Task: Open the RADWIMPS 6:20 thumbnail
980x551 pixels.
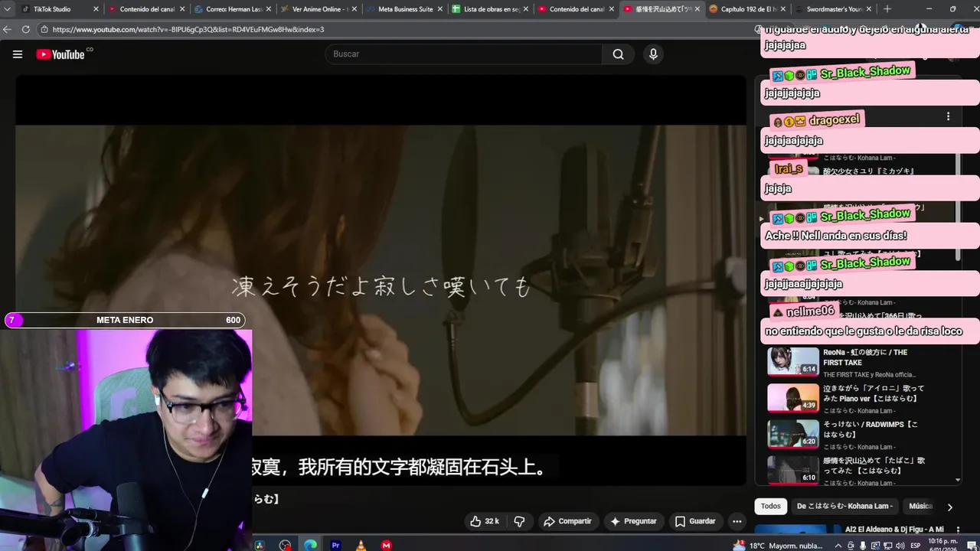Action: (x=793, y=434)
